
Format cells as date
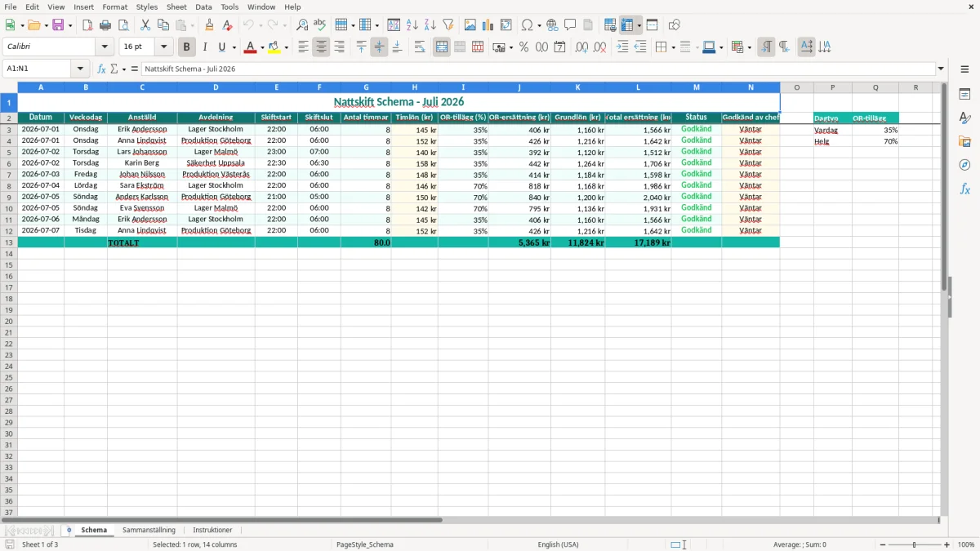(x=559, y=47)
